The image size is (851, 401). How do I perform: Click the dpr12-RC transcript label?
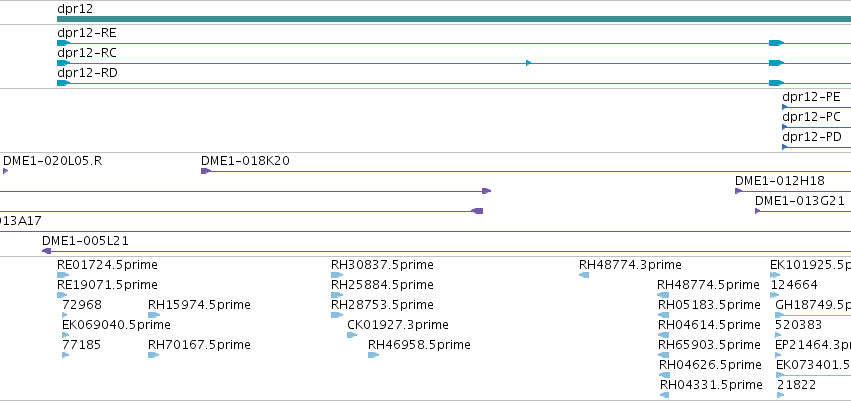point(87,53)
